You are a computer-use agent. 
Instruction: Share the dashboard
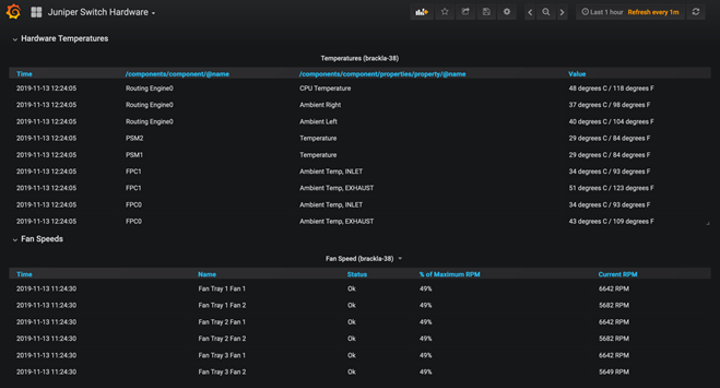[x=465, y=12]
